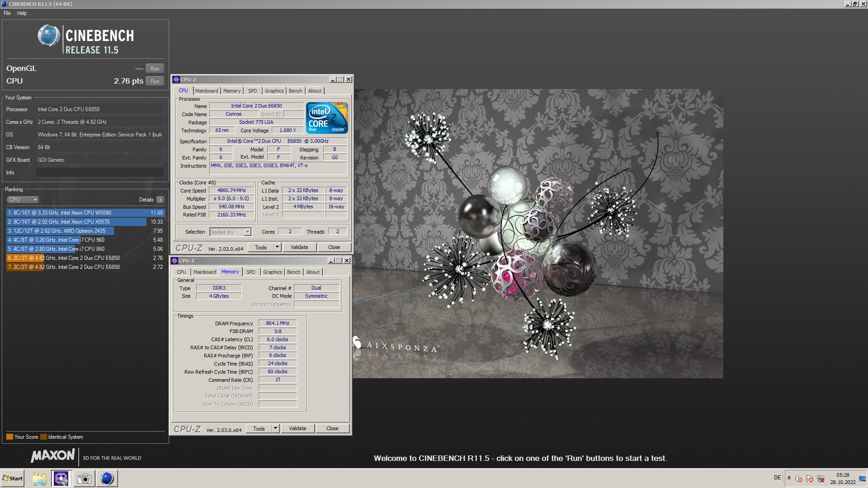This screenshot has width=868, height=488.
Task: Switch to CPU tab in lower CPU-Z window
Action: 181,272
